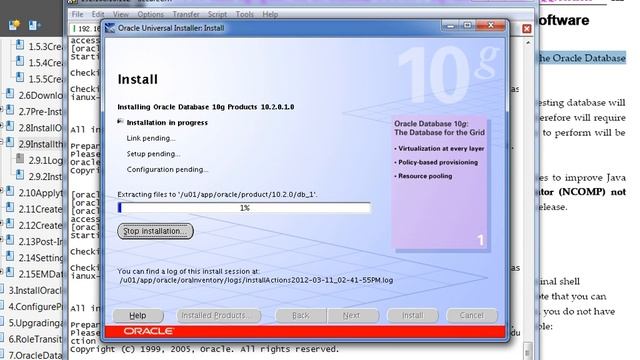The image size is (640, 360).
Task: Open the Script menu in terminal window
Action: (217, 14)
